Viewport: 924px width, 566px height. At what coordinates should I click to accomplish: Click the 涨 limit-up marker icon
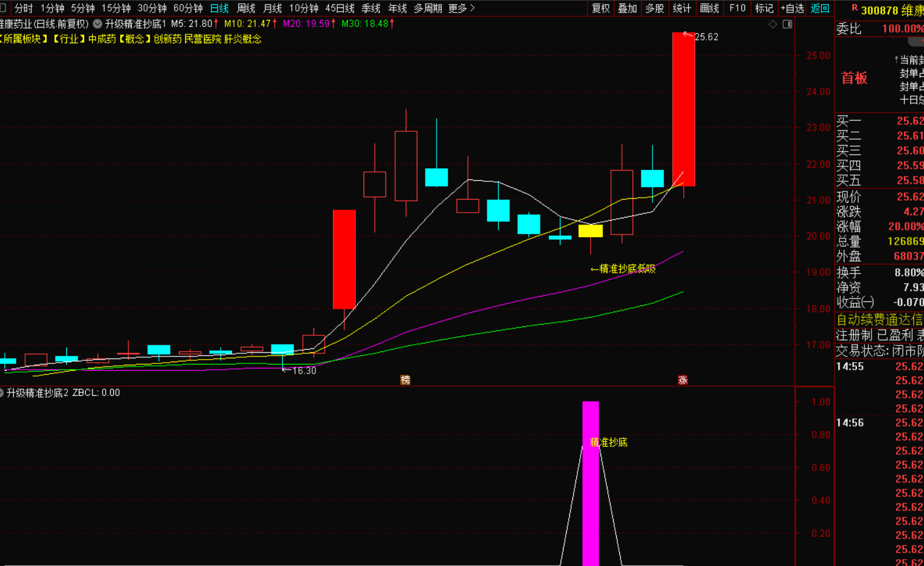[x=683, y=380]
